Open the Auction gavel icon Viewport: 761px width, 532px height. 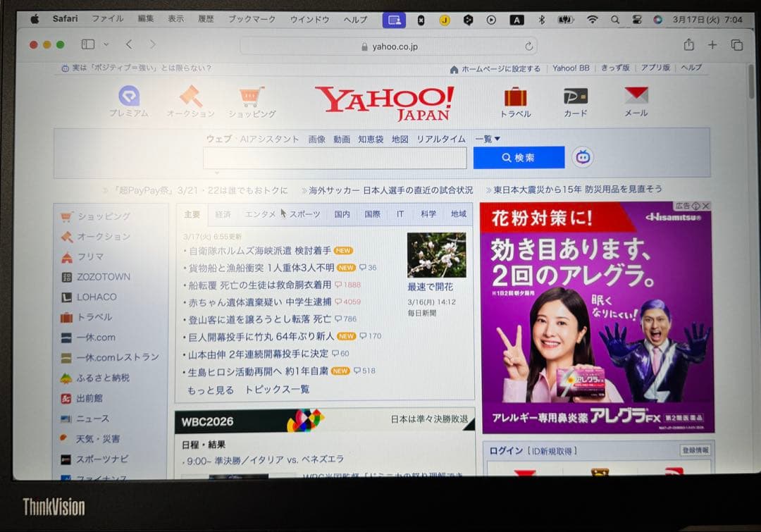pos(191,96)
